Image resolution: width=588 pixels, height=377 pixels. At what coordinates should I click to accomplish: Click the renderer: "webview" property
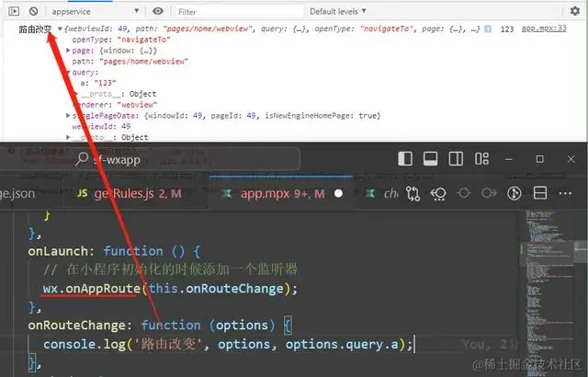tap(115, 105)
